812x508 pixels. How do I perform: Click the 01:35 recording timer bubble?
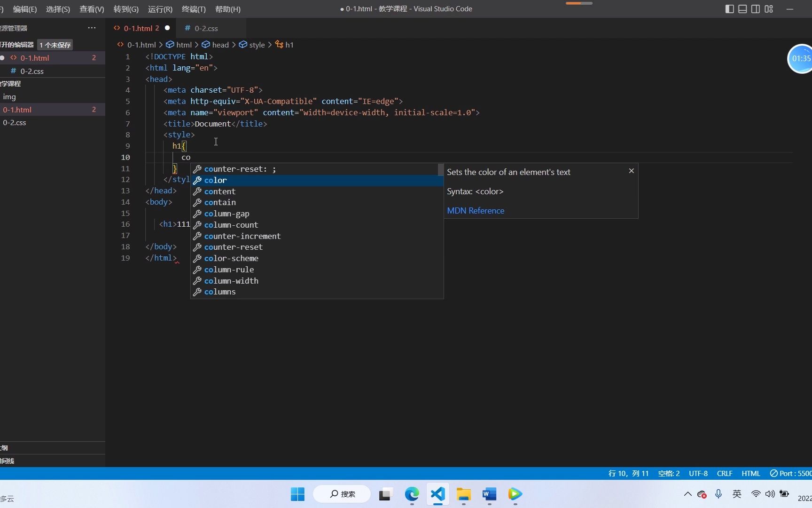(x=800, y=59)
